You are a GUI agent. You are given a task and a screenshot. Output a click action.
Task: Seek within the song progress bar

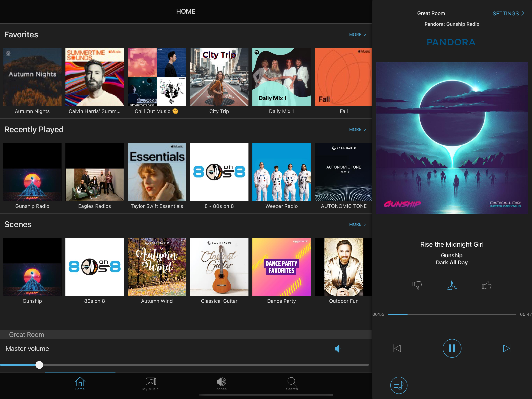pyautogui.click(x=452, y=314)
